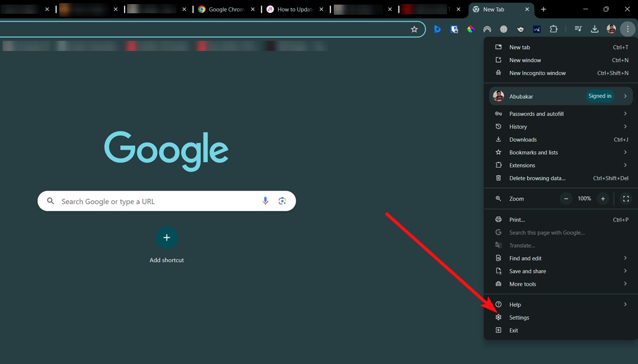This screenshot has width=638, height=364.
Task: Use voice search with the microphone icon
Action: [x=265, y=201]
